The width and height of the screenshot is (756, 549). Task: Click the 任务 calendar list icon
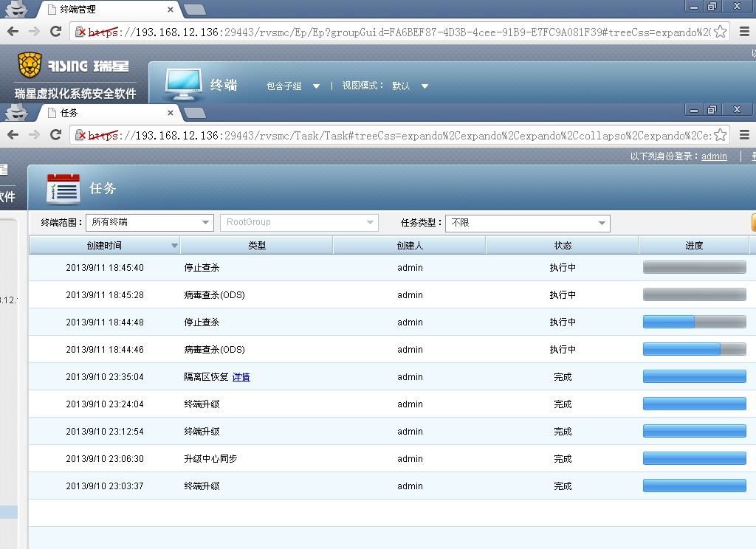click(63, 188)
